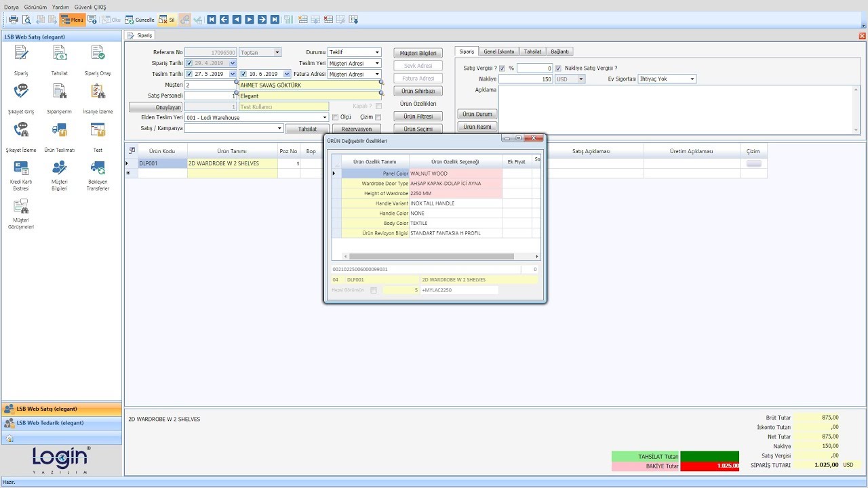This screenshot has height=488, width=868.
Task: Open the Yardım menu
Action: click(x=60, y=6)
